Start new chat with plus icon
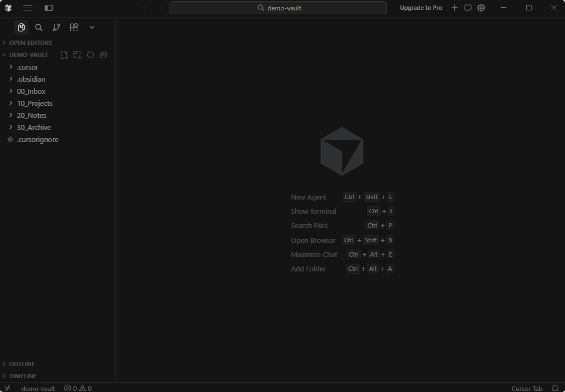 (454, 8)
